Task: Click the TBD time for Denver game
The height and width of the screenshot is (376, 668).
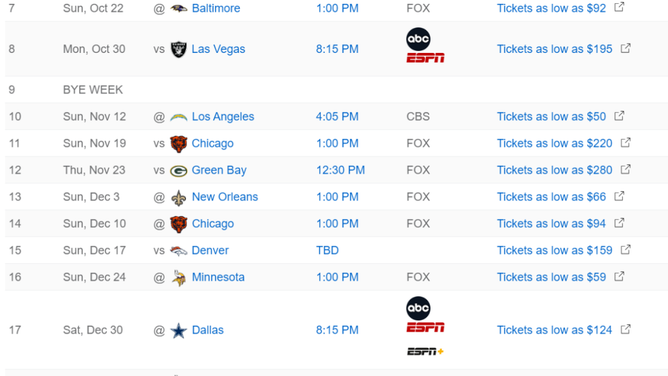Action: coord(327,250)
